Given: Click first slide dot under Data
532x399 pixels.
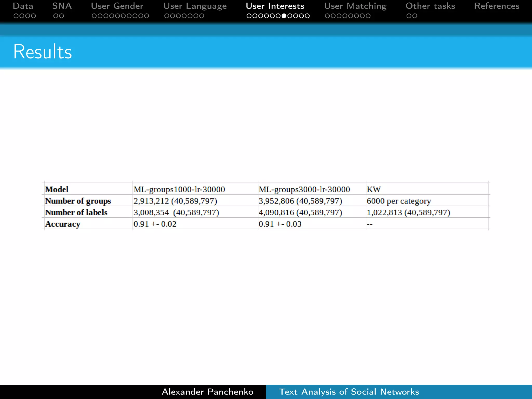Looking at the screenshot, I should [x=16, y=16].
